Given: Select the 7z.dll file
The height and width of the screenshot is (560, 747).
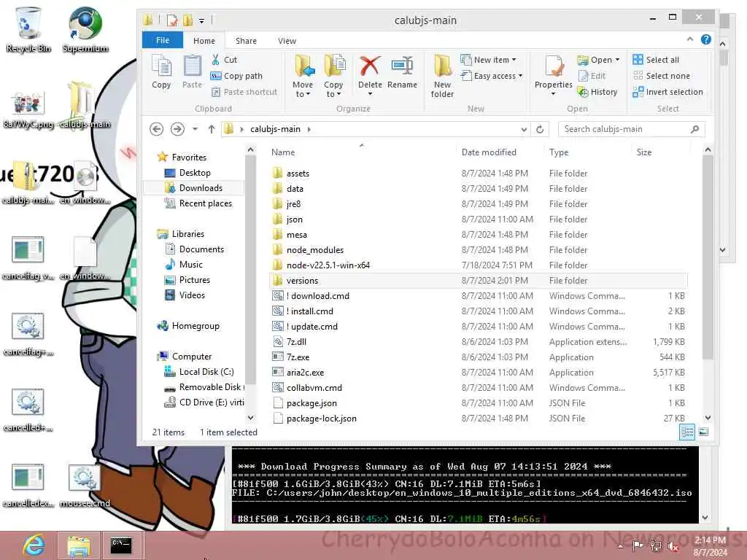Looking at the screenshot, I should (296, 342).
